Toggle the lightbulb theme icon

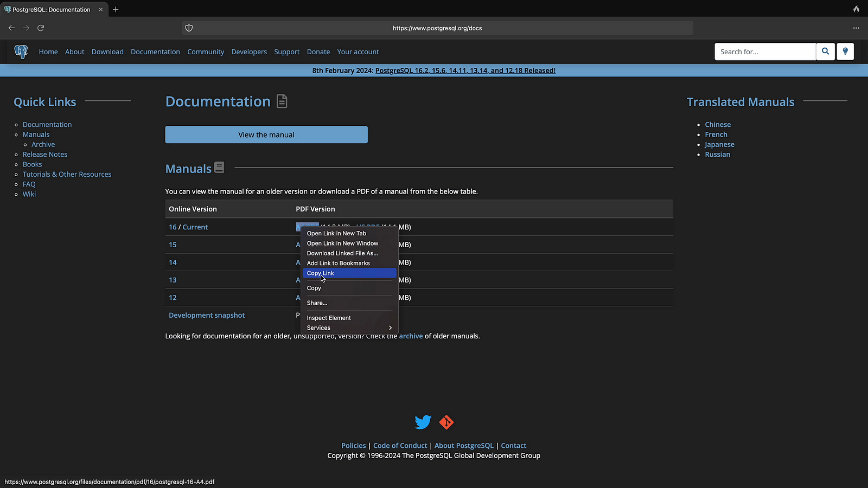(x=845, y=52)
